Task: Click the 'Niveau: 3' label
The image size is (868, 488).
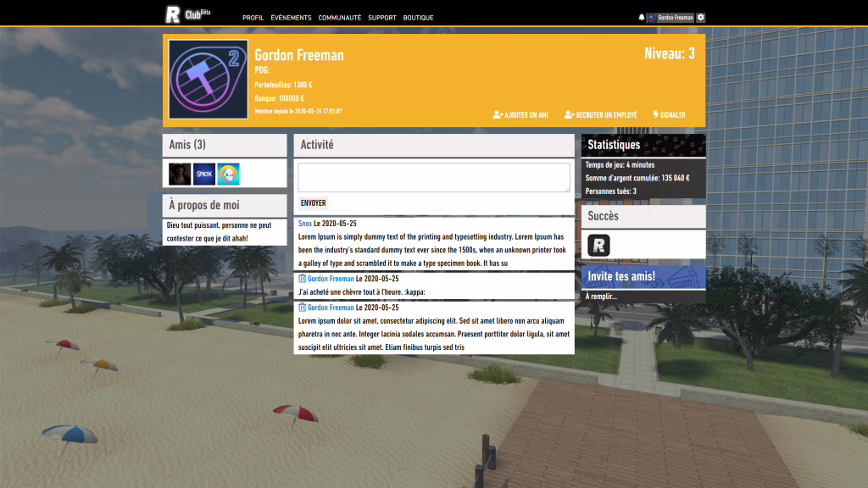Action: (670, 53)
